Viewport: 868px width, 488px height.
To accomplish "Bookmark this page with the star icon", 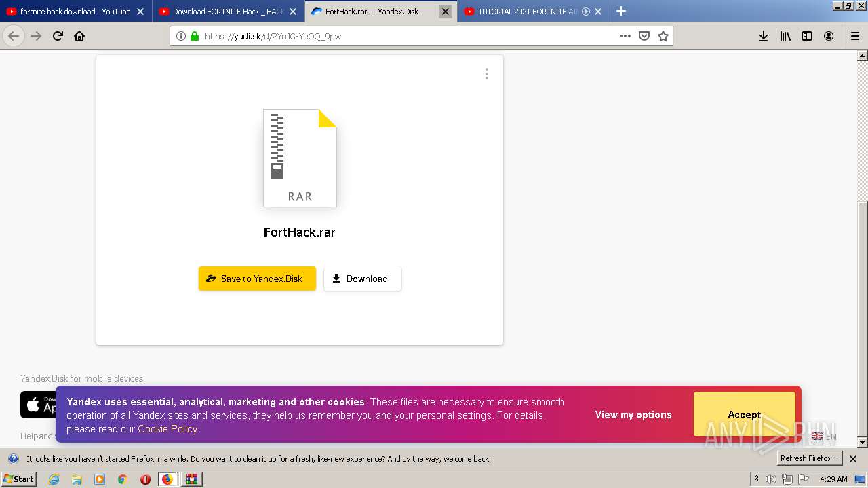I will 663,36.
